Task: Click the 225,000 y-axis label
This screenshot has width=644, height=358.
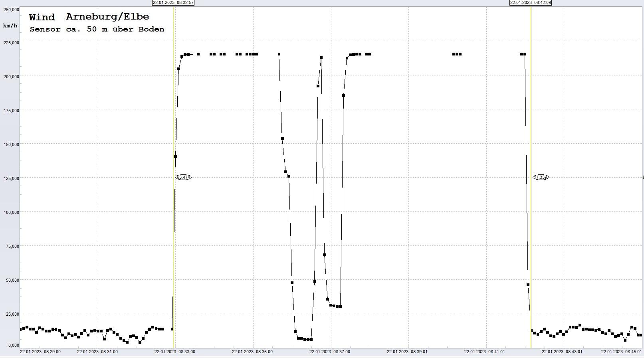Action: (11, 43)
